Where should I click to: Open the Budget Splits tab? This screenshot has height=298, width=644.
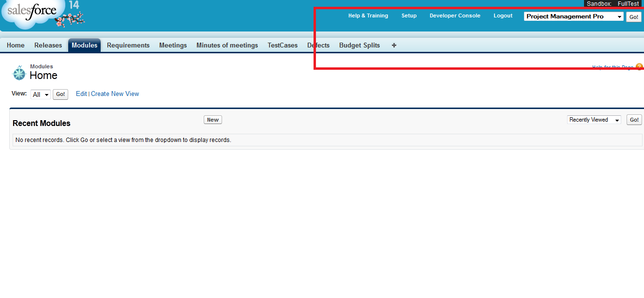[x=359, y=45]
